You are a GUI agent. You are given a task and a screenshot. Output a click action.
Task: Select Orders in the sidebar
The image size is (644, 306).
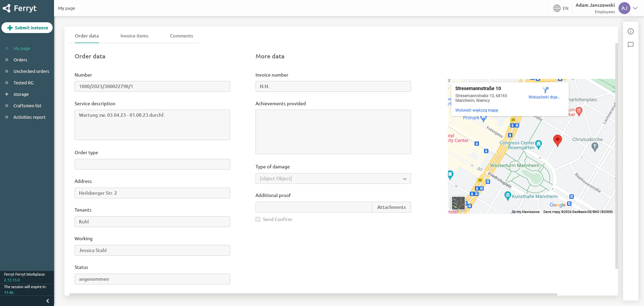20,60
